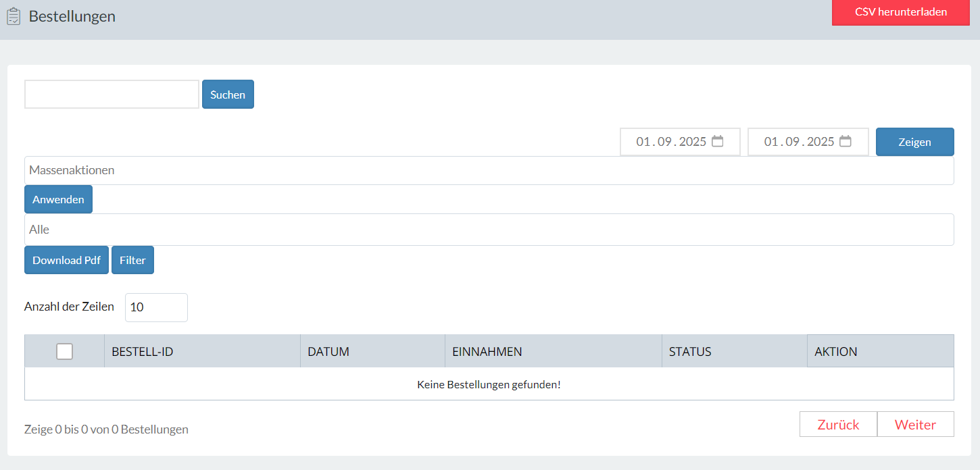Viewport: 980px width, 470px height.
Task: Open the calendar picker for start date
Action: [x=718, y=142]
